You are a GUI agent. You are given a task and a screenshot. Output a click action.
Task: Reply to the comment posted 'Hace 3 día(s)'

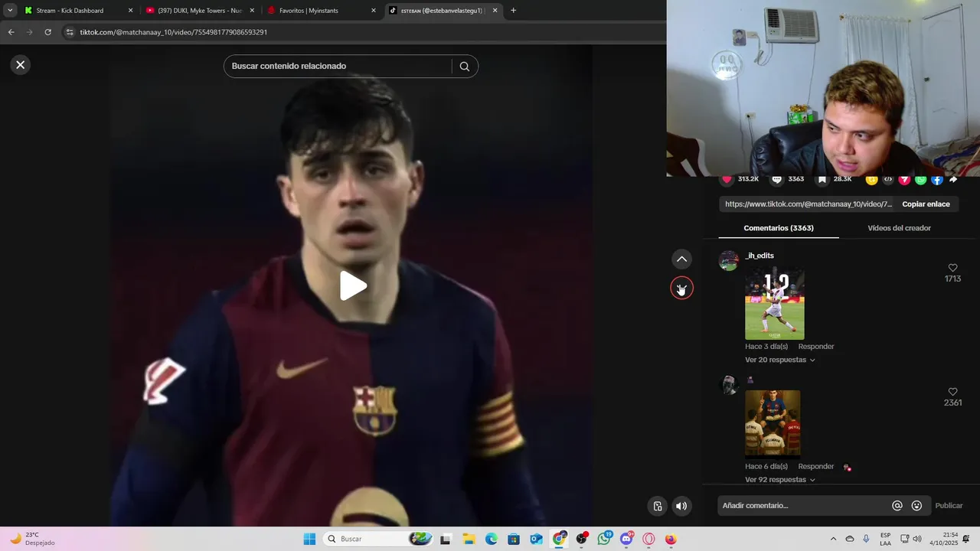[816, 347]
